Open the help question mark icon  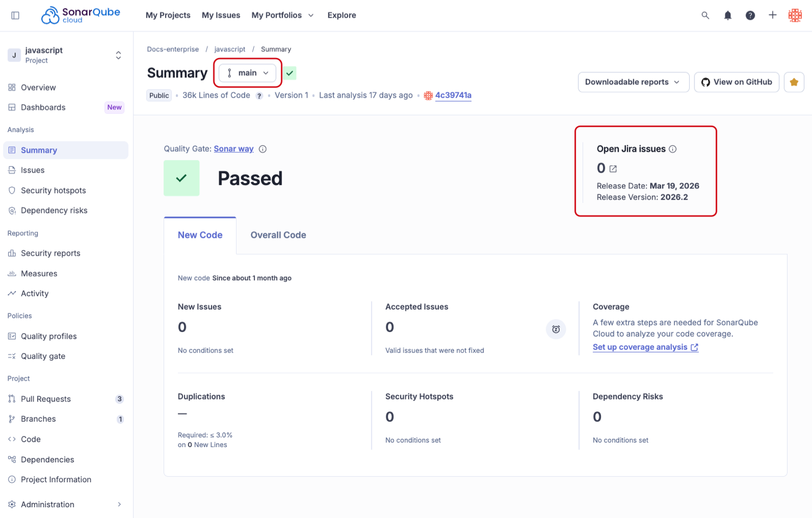point(750,15)
